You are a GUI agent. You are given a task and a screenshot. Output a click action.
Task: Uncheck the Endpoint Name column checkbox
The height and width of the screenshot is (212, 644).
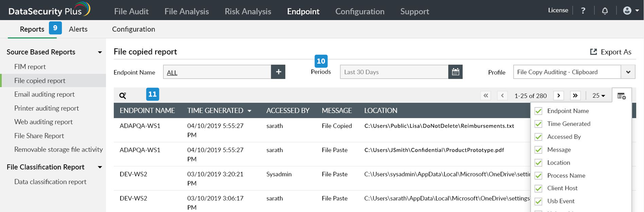click(539, 111)
